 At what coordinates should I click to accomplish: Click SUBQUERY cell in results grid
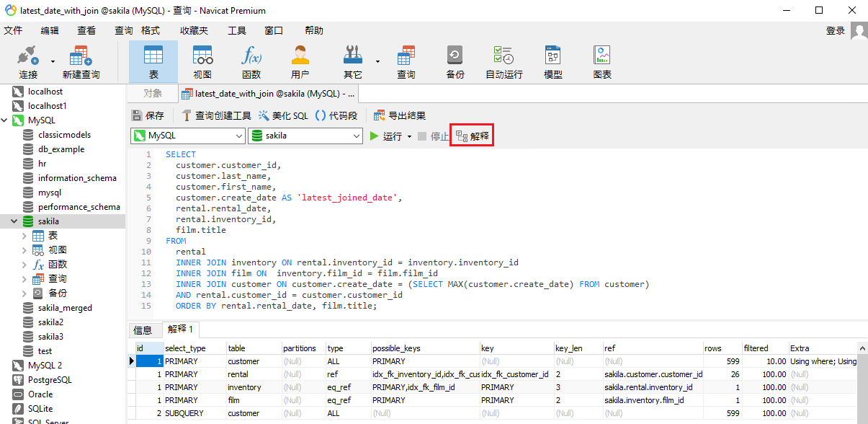point(194,413)
